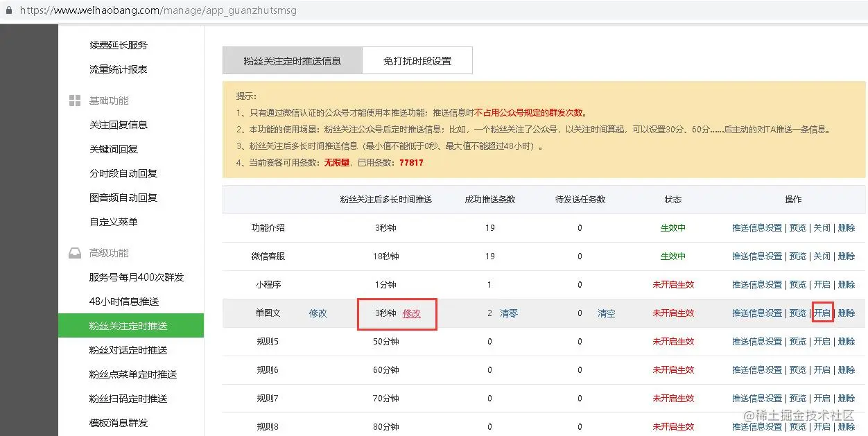The height and width of the screenshot is (436, 868).
Task: Click 开启 for 规则5 row
Action: (822, 341)
